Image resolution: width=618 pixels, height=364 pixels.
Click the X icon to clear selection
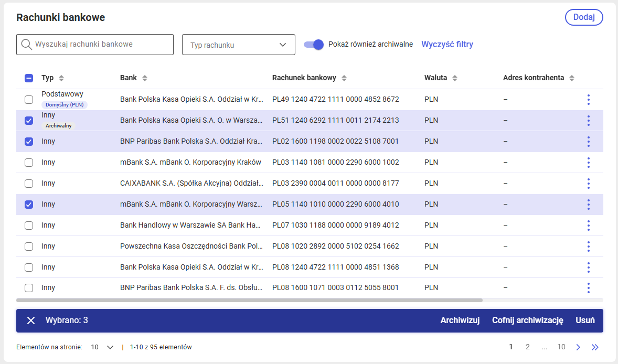tap(31, 320)
